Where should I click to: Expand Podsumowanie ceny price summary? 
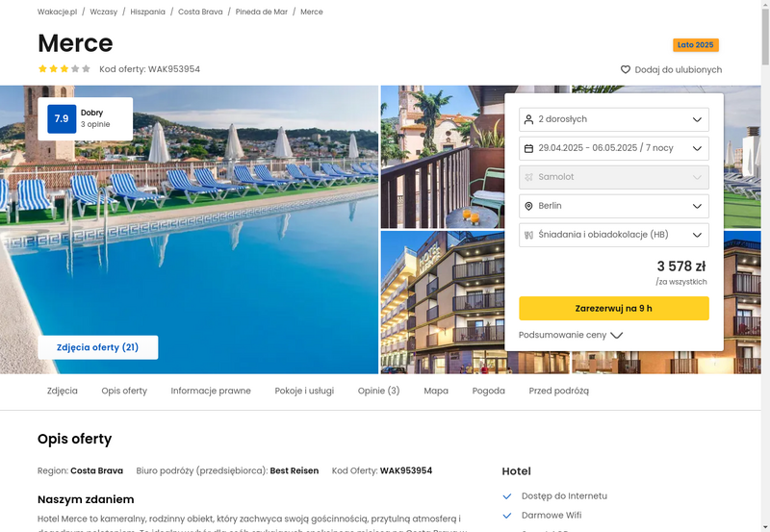(x=571, y=335)
